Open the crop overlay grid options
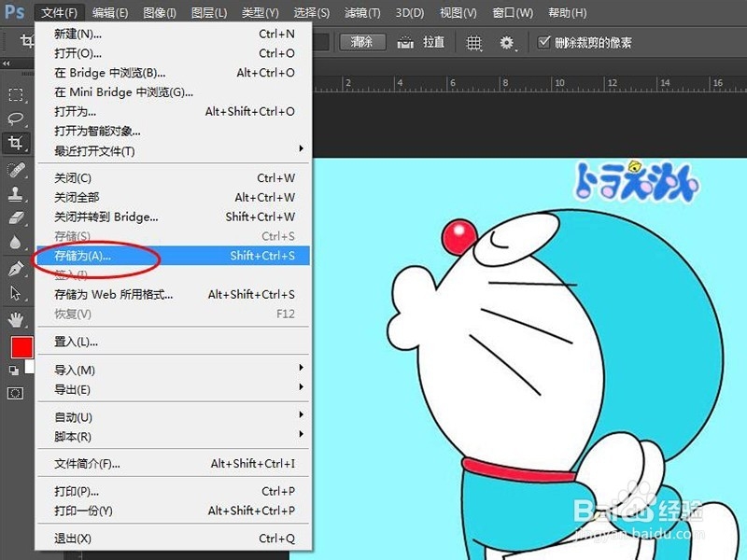747x560 pixels. pyautogui.click(x=474, y=43)
